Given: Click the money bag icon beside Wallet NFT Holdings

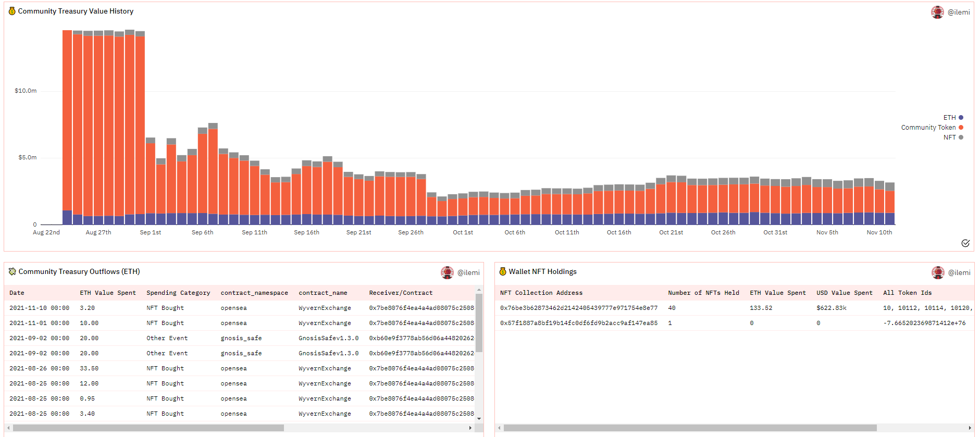Looking at the screenshot, I should coord(503,271).
